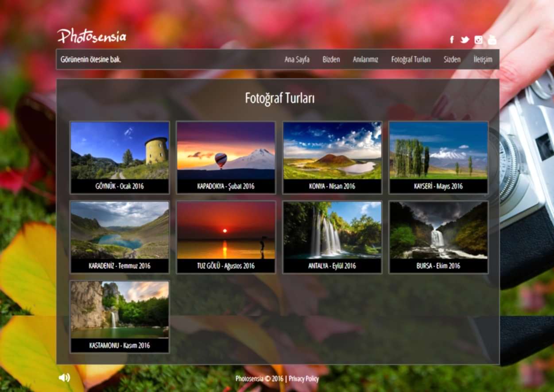Navigate to the Sizden page
Image resolution: width=554 pixels, height=392 pixels.
[452, 59]
